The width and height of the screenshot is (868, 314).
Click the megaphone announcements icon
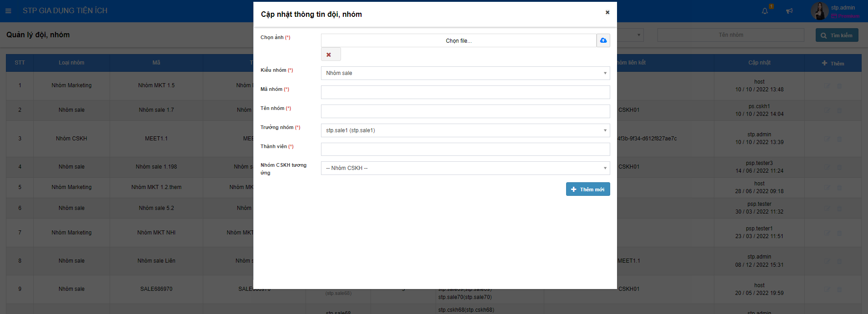click(x=789, y=11)
